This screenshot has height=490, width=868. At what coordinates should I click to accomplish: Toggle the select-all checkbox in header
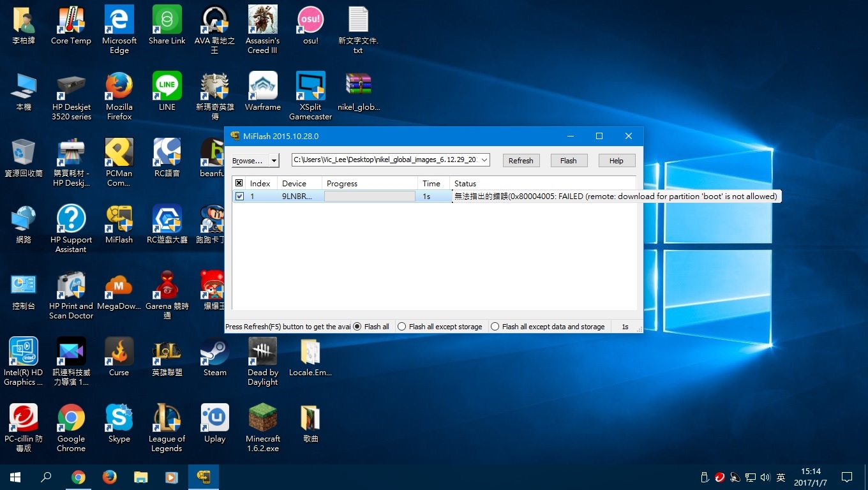point(239,183)
